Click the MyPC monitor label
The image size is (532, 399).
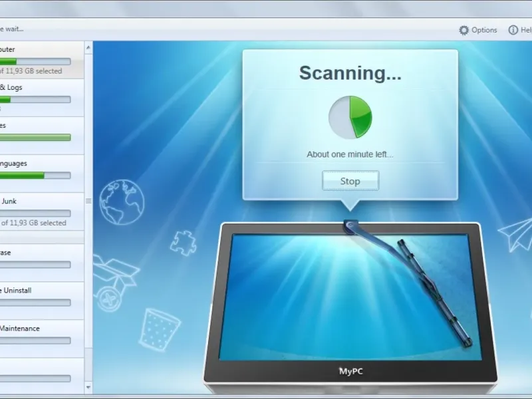pos(351,371)
